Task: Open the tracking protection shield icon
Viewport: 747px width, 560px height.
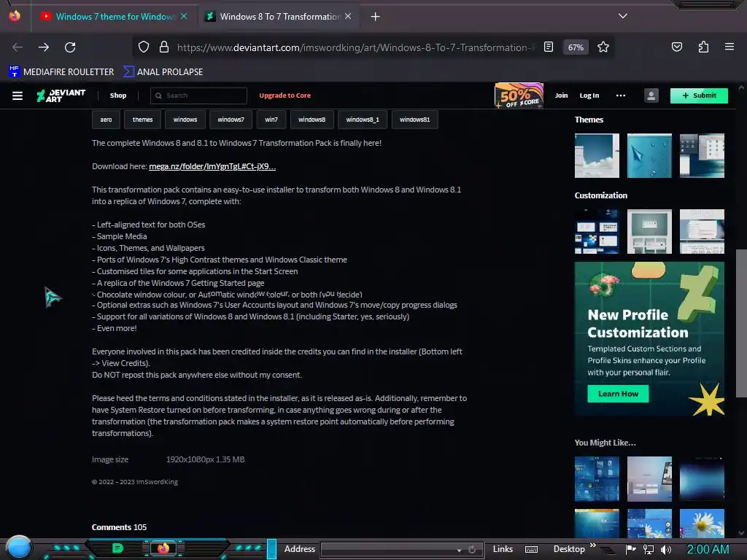Action: [144, 47]
